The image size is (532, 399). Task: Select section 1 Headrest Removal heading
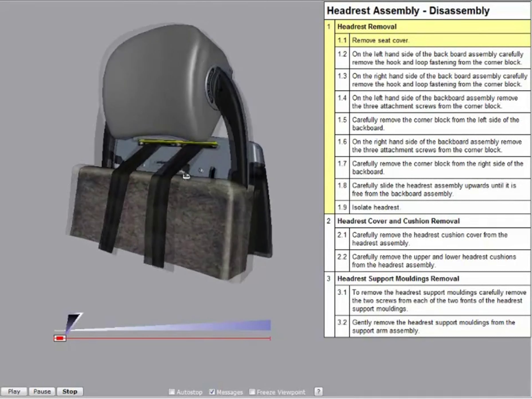(x=367, y=27)
